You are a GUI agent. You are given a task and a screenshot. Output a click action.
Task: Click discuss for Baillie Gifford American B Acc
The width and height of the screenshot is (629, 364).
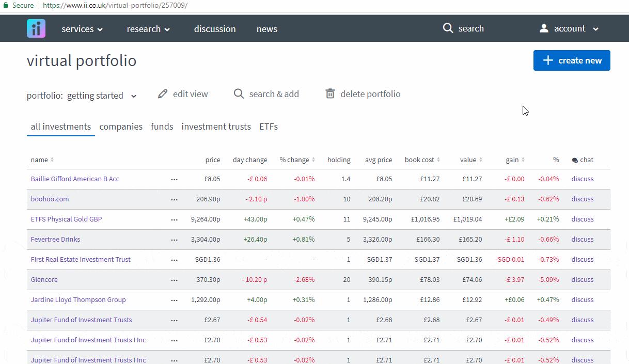(583, 179)
